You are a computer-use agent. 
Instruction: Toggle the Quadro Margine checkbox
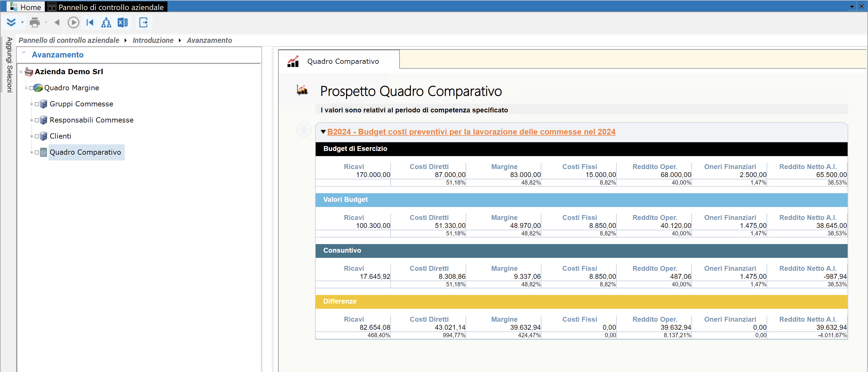click(x=31, y=88)
